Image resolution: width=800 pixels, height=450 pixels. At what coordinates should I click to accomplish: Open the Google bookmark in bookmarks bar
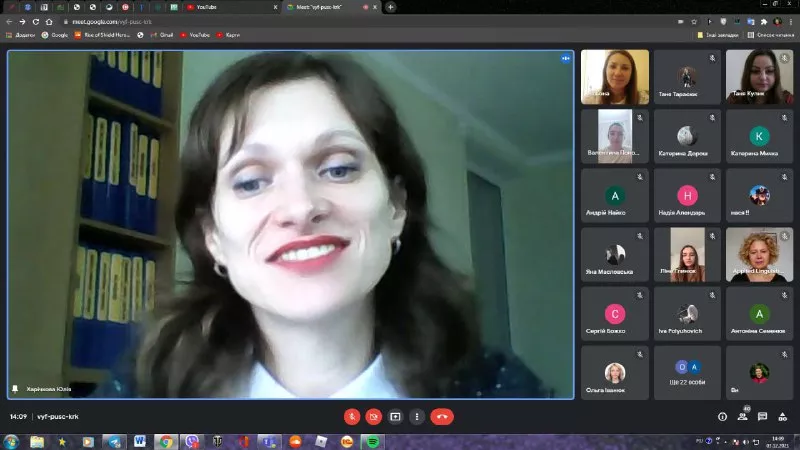[55, 35]
